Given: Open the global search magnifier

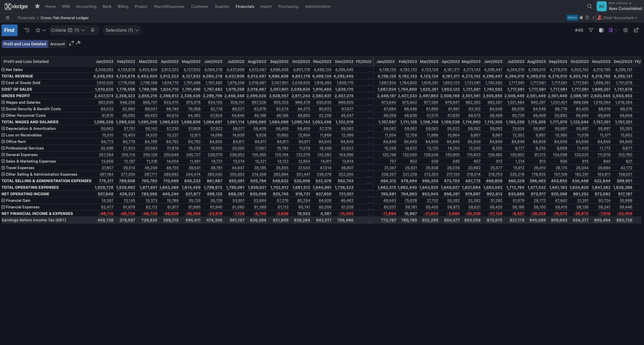Looking at the screenshot, I should click(x=589, y=6).
